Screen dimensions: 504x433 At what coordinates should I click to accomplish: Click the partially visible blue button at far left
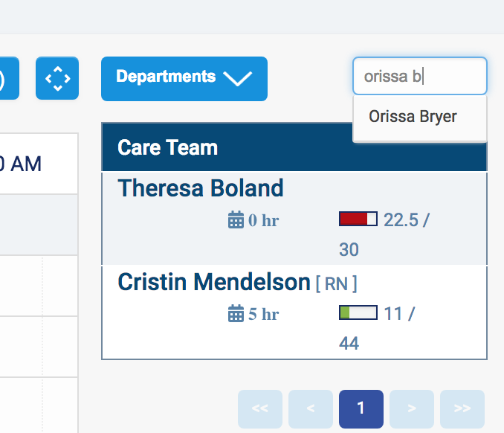pyautogui.click(x=8, y=78)
